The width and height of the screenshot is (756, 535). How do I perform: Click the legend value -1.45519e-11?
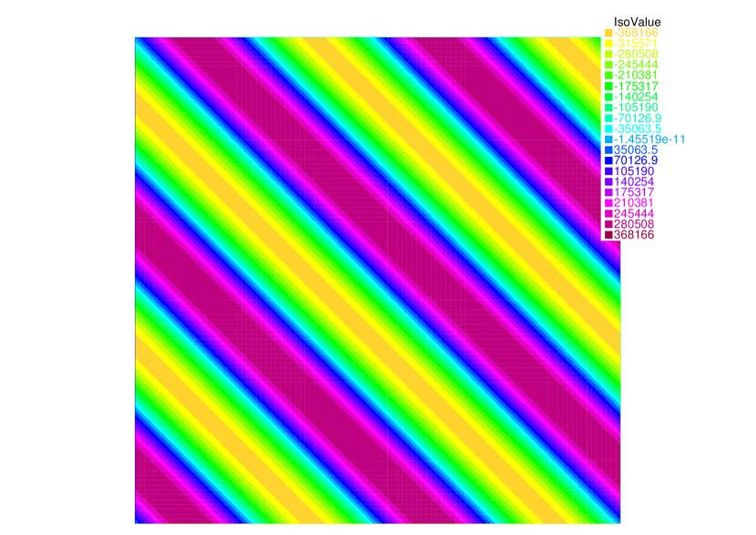point(649,139)
